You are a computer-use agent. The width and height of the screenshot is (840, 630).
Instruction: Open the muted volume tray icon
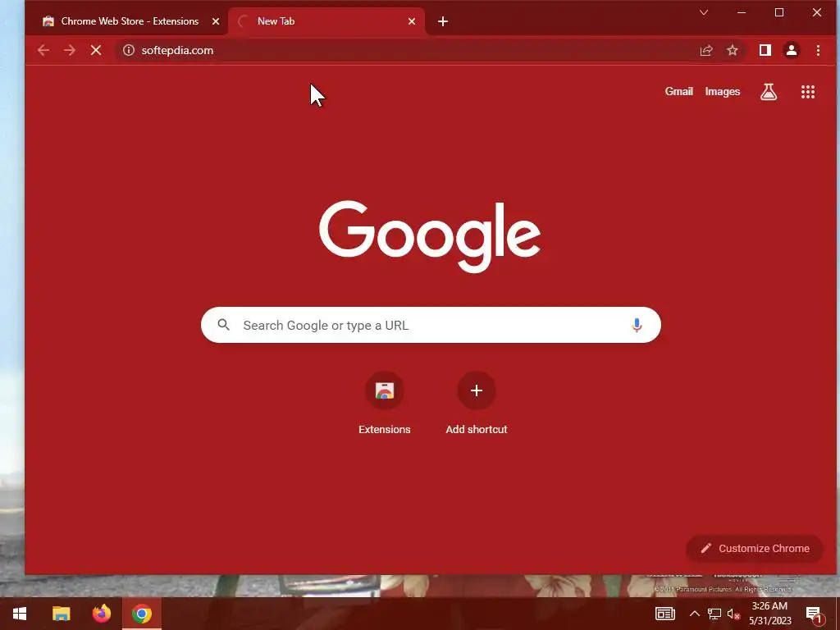(733, 614)
